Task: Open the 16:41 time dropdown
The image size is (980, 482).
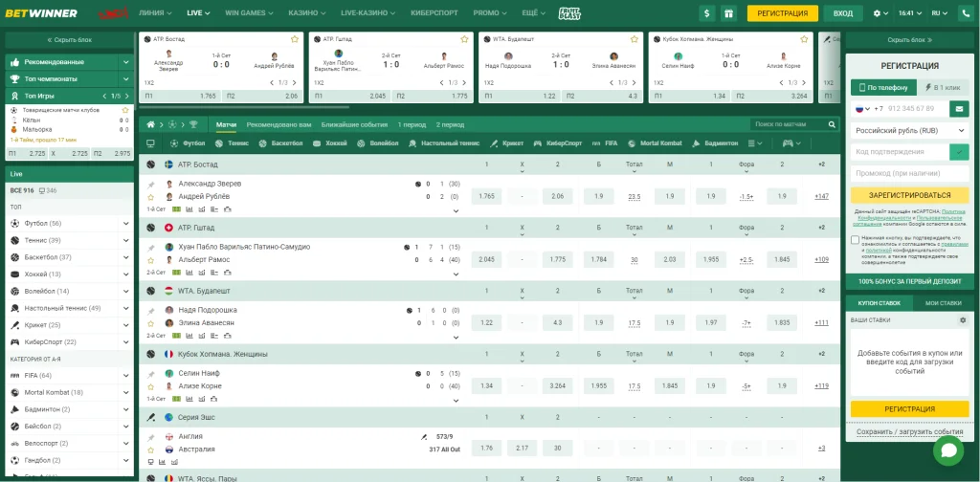Action: tap(909, 13)
